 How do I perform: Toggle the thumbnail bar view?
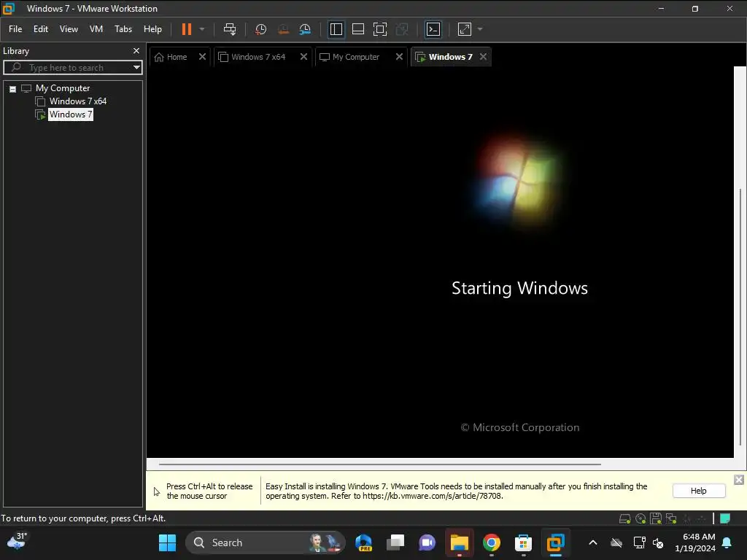point(357,29)
